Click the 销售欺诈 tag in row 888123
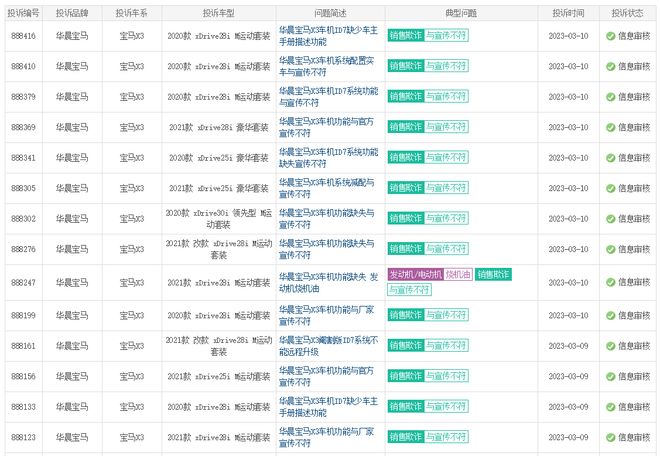Viewport: 660px width, 456px height. point(406,437)
